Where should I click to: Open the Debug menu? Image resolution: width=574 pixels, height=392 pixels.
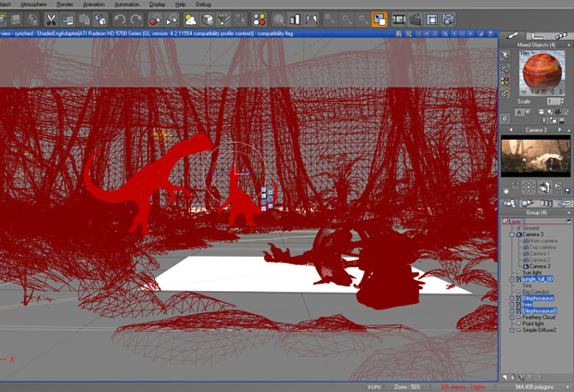click(203, 4)
